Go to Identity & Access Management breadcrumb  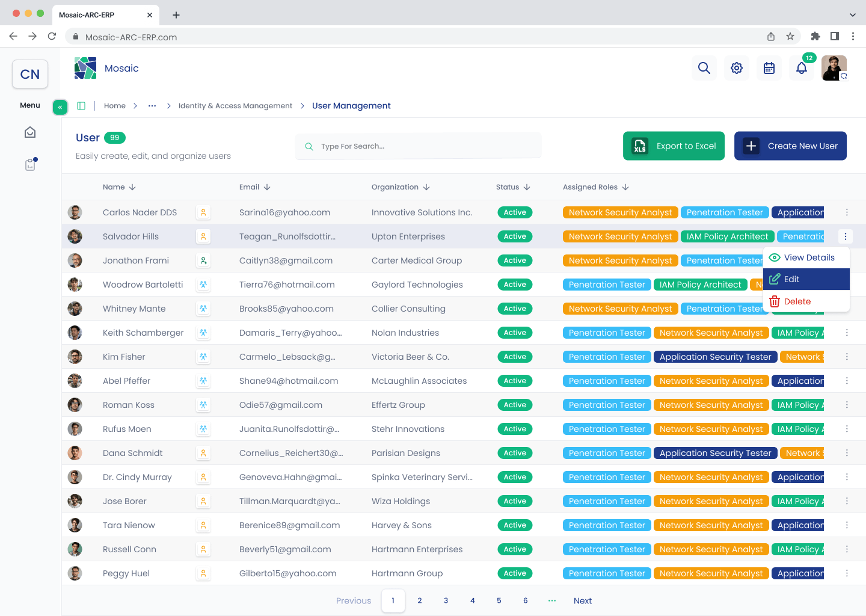click(235, 106)
